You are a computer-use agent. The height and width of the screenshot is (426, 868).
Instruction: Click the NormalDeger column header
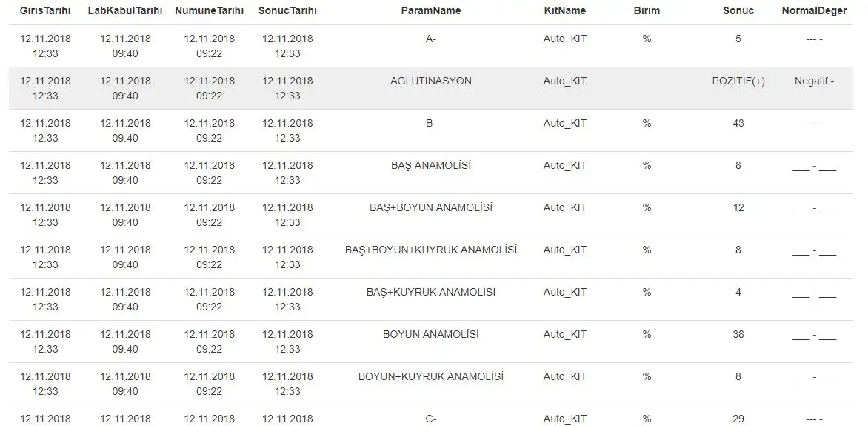tap(814, 11)
